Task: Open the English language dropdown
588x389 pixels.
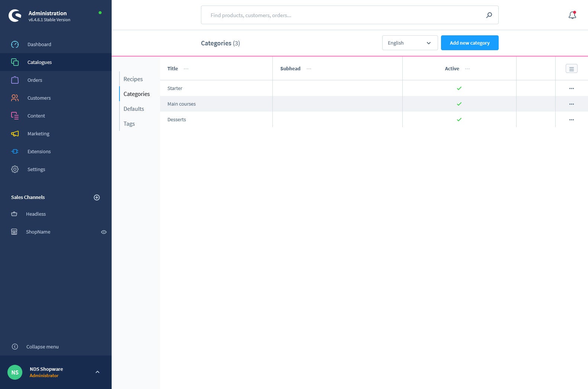Action: click(410, 43)
